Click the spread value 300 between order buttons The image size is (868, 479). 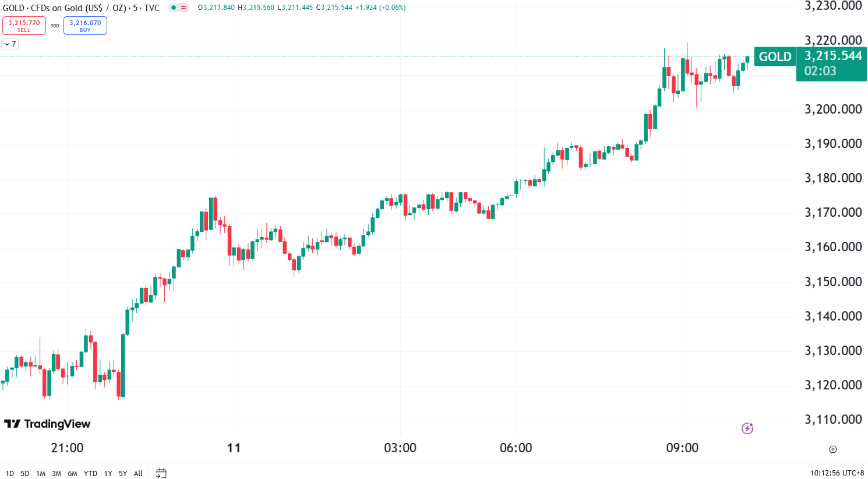54,26
